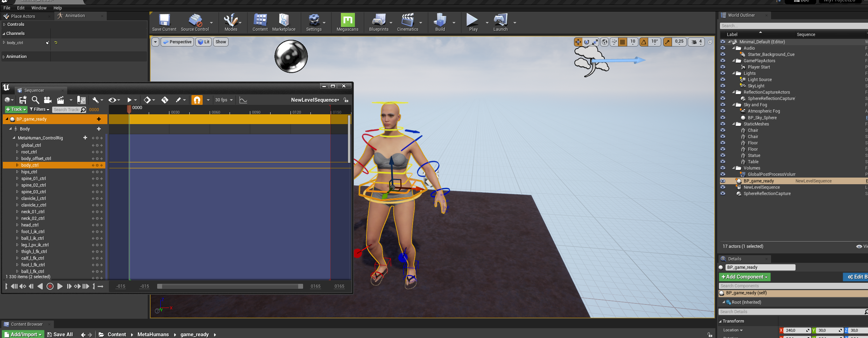Viewport: 868px width, 338px height.
Task: Click the Show viewport button
Action: click(x=221, y=42)
